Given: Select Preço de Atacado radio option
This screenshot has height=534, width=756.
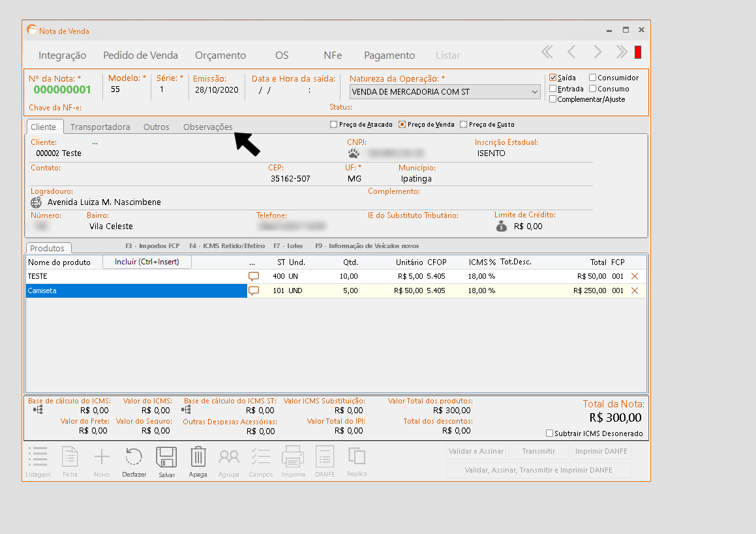Looking at the screenshot, I should click(334, 125).
